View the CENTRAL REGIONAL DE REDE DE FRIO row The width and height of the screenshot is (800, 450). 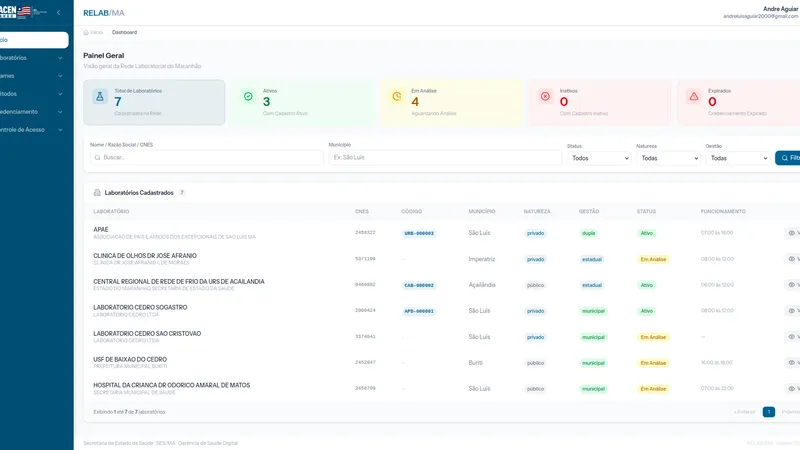pyautogui.click(x=791, y=285)
